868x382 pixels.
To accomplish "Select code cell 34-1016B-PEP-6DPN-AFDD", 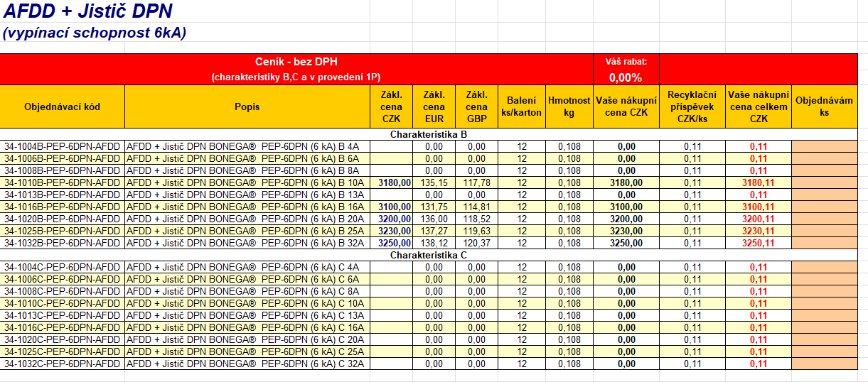I will (x=63, y=207).
